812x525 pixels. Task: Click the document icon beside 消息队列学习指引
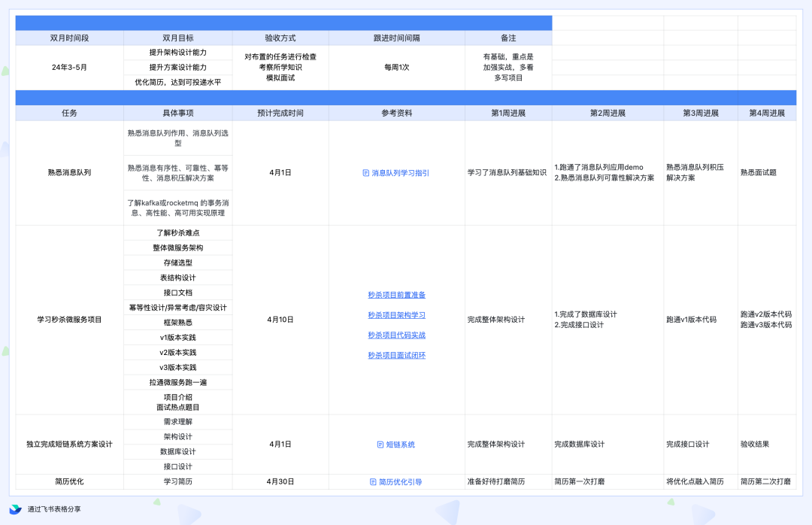(x=366, y=173)
